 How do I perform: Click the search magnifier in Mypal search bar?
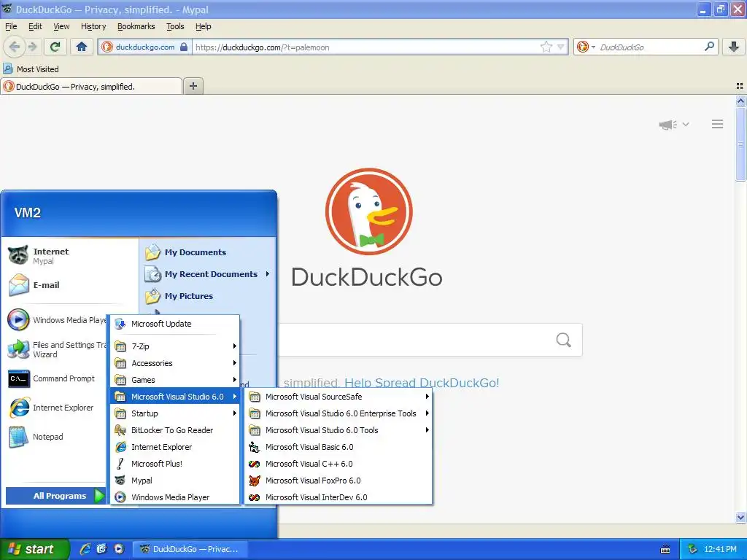(709, 47)
